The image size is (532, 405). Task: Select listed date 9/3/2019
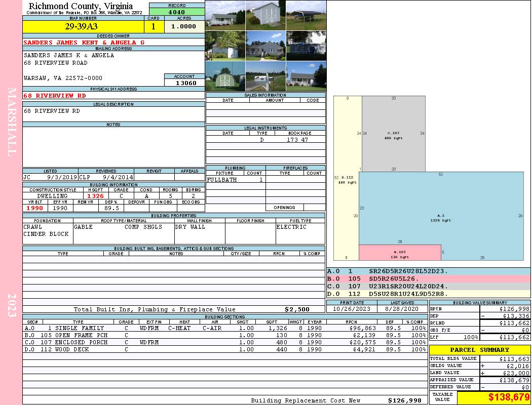62,177
